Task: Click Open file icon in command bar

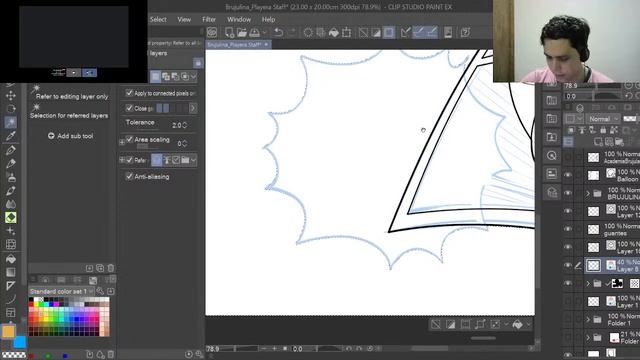Action: [242, 32]
